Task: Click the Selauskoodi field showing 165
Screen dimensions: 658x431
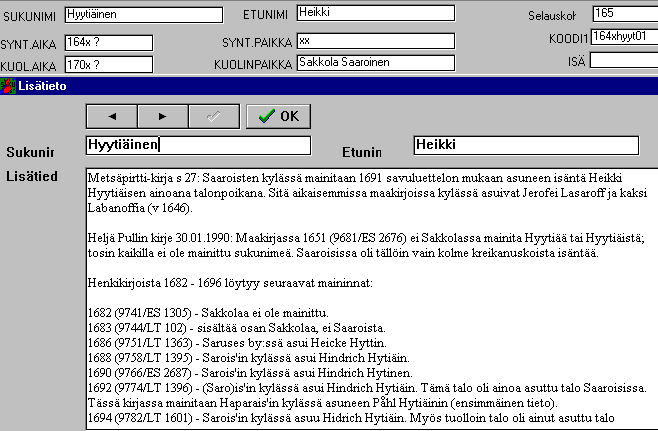Action: [623, 14]
